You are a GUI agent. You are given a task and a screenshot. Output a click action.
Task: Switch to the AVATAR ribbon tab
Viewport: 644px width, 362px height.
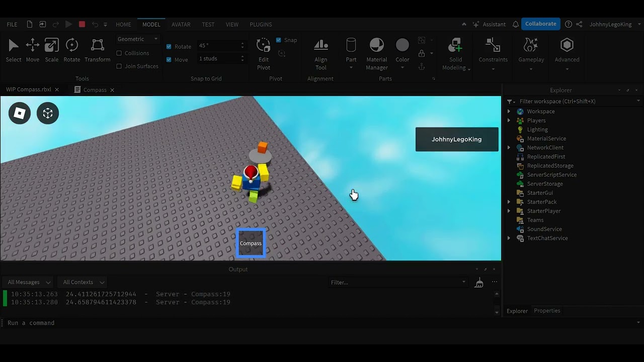pos(181,24)
